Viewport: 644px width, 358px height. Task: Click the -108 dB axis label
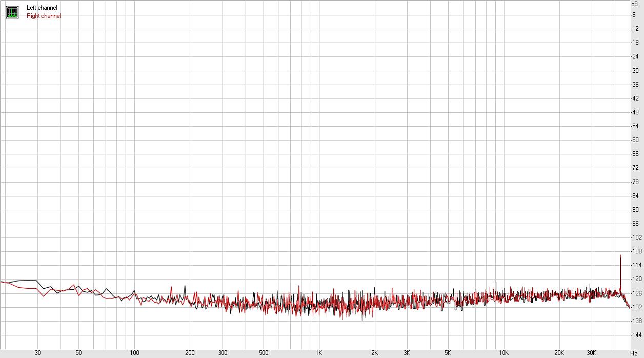tap(636, 251)
